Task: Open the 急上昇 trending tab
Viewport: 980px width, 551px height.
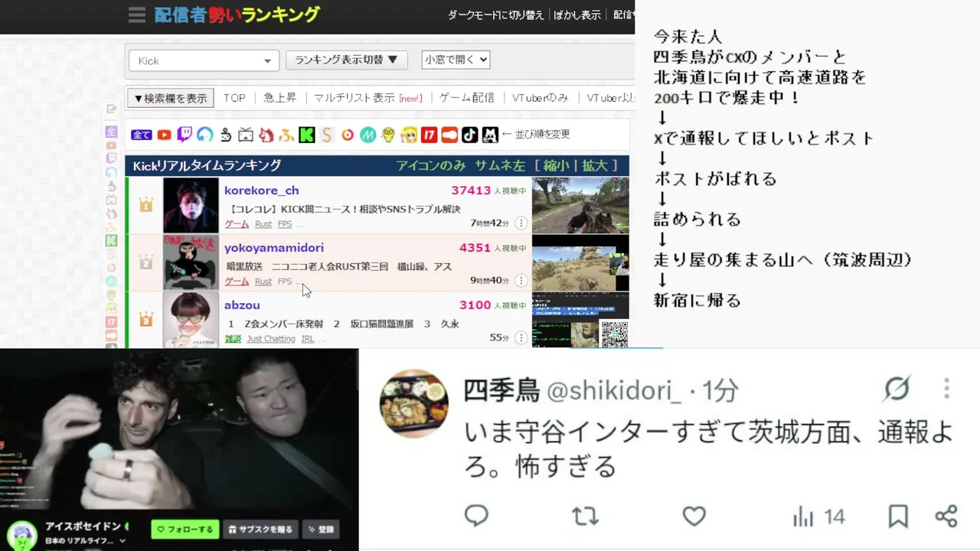Action: [279, 98]
